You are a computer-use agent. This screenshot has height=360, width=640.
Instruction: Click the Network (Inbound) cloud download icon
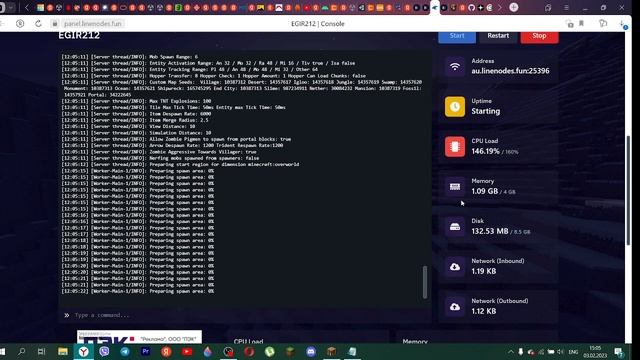[455, 267]
